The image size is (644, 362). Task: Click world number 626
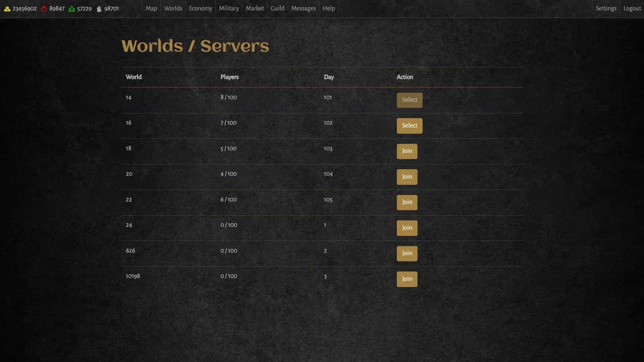pyautogui.click(x=130, y=250)
